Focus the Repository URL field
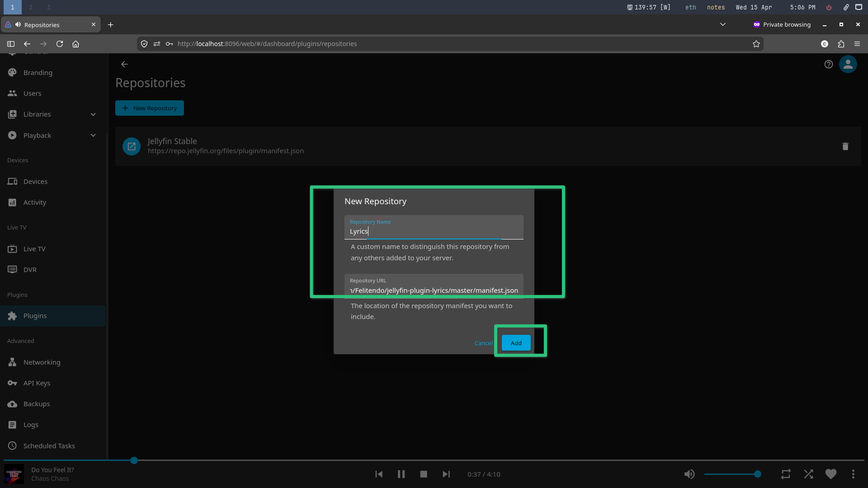 [434, 286]
